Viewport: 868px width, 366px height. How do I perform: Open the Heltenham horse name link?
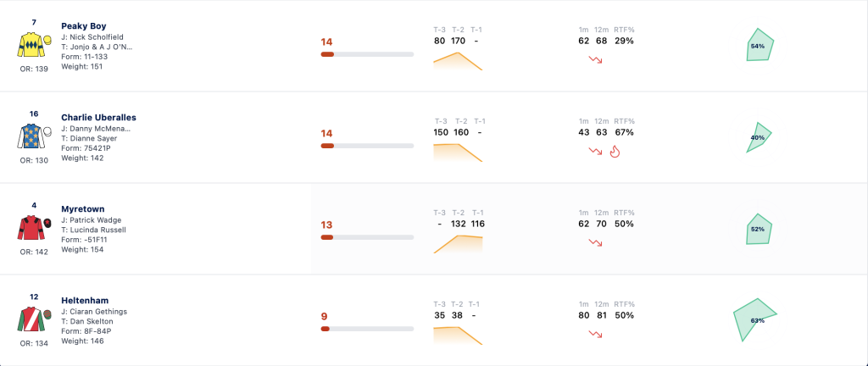coord(85,300)
